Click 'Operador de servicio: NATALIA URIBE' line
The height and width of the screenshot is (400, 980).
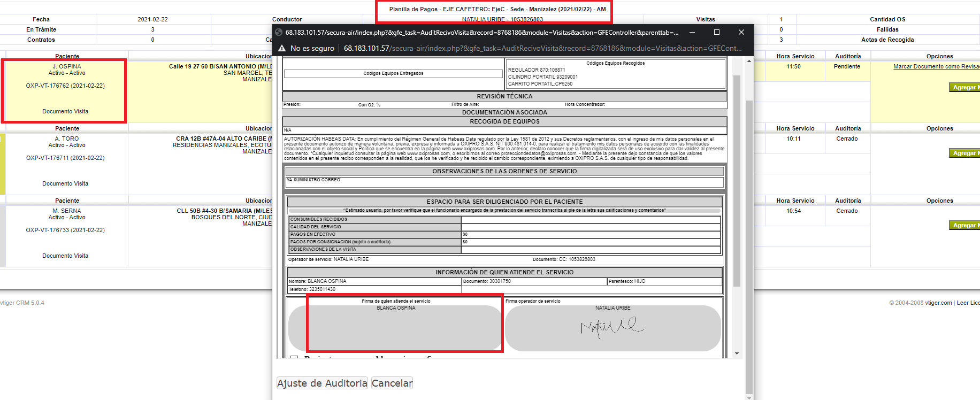328,259
